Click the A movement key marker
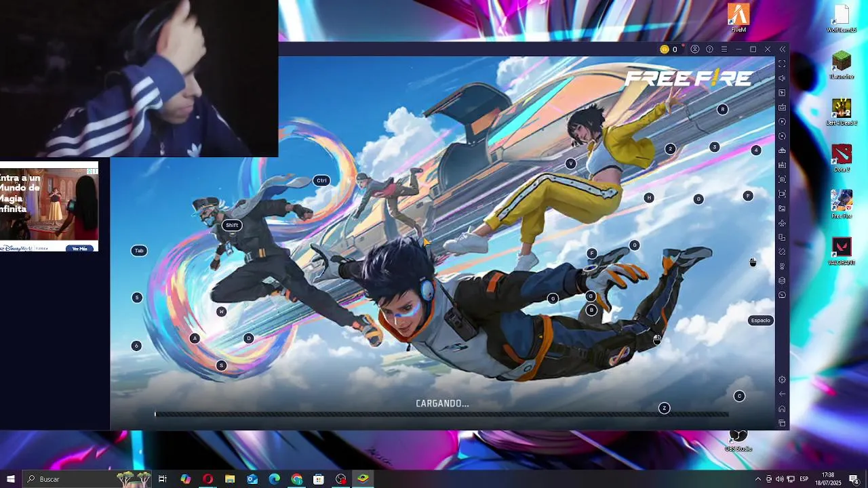This screenshot has width=868, height=488. pyautogui.click(x=195, y=338)
